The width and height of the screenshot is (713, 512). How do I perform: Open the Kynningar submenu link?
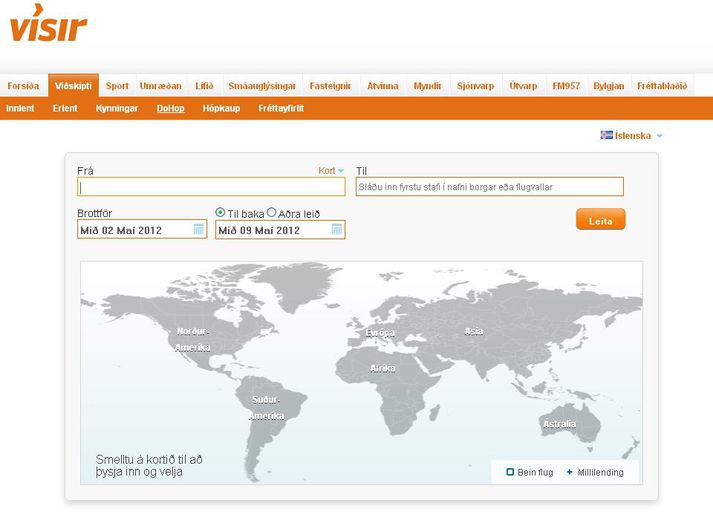point(116,108)
